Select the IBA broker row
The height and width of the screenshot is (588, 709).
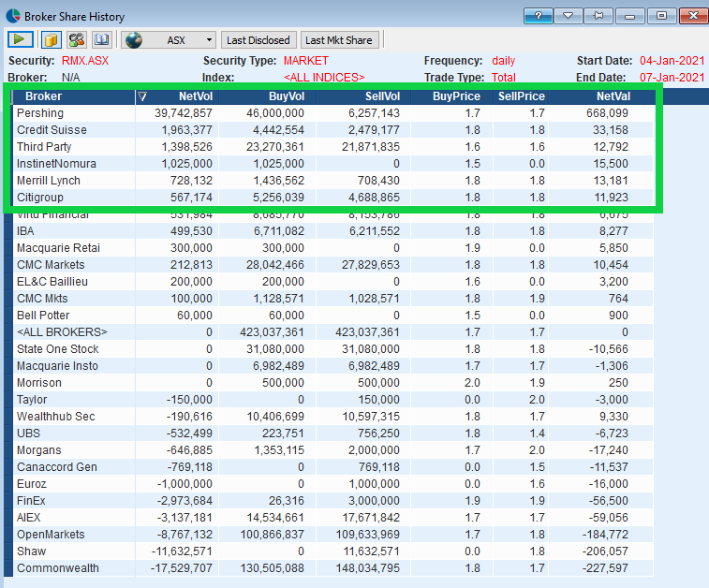click(333, 231)
